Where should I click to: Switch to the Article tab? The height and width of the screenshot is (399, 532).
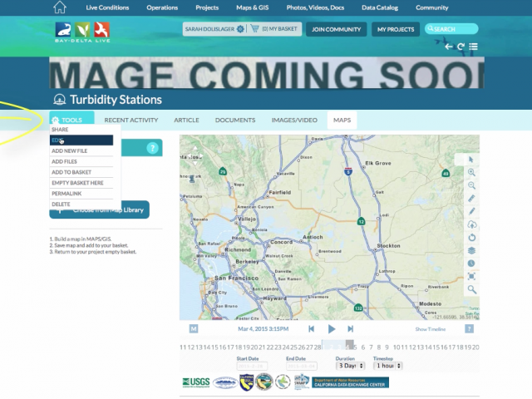pyautogui.click(x=186, y=120)
